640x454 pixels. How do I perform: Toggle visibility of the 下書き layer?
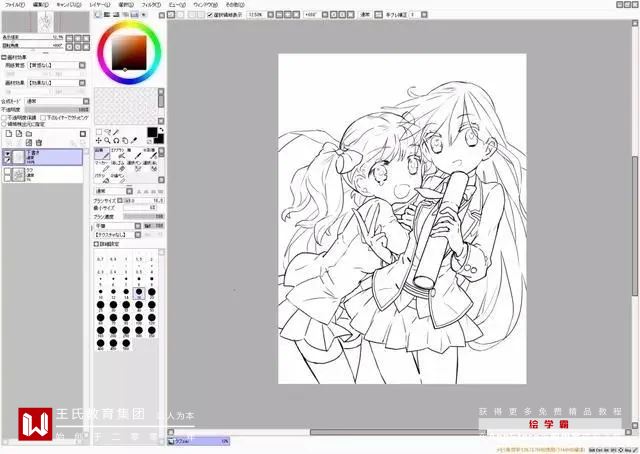(x=7, y=154)
